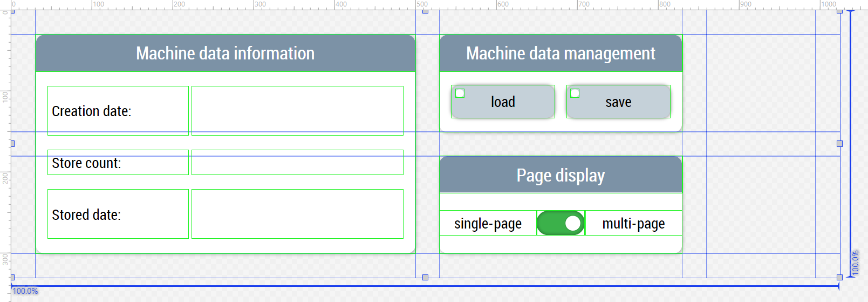Click the 'multi-page' label
This screenshot has width=868, height=302.
[633, 224]
